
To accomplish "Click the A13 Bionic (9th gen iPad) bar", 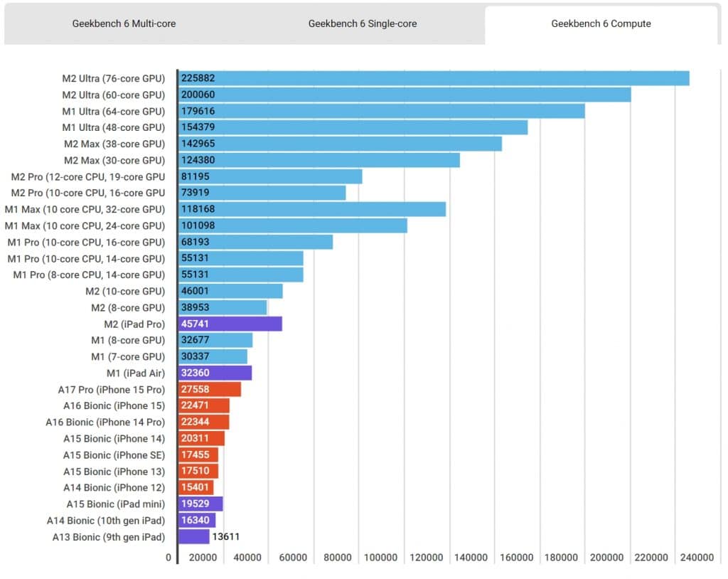I will (194, 537).
